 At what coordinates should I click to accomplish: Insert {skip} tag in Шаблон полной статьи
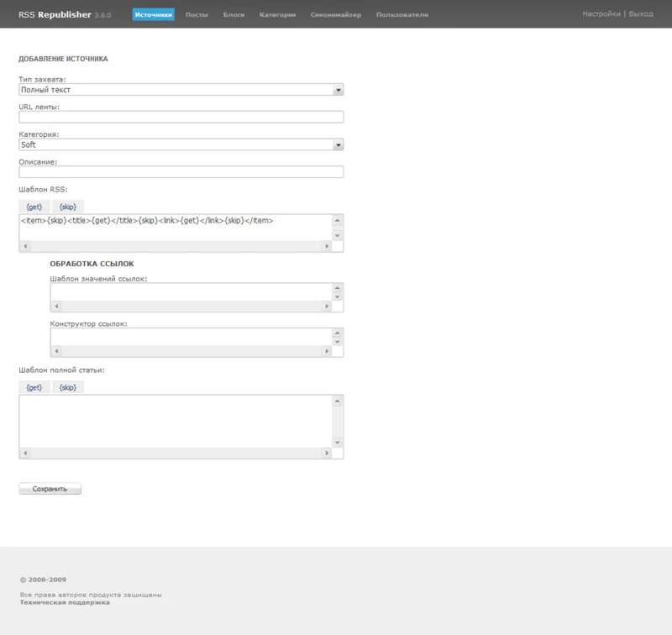[68, 387]
